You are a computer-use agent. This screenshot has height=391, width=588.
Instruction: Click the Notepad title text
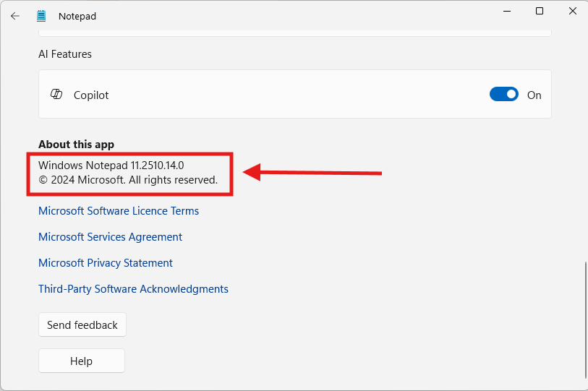(77, 16)
